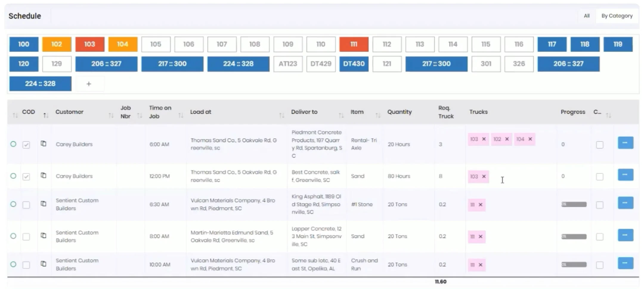Select truck DT430

(354, 64)
